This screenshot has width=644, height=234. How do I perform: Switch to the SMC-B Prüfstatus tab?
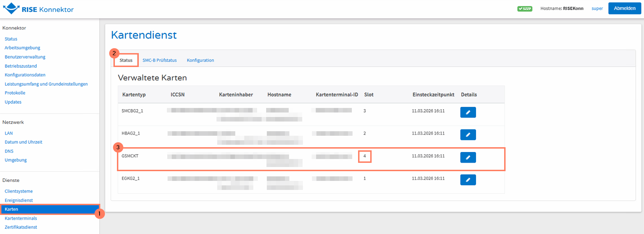pos(160,60)
